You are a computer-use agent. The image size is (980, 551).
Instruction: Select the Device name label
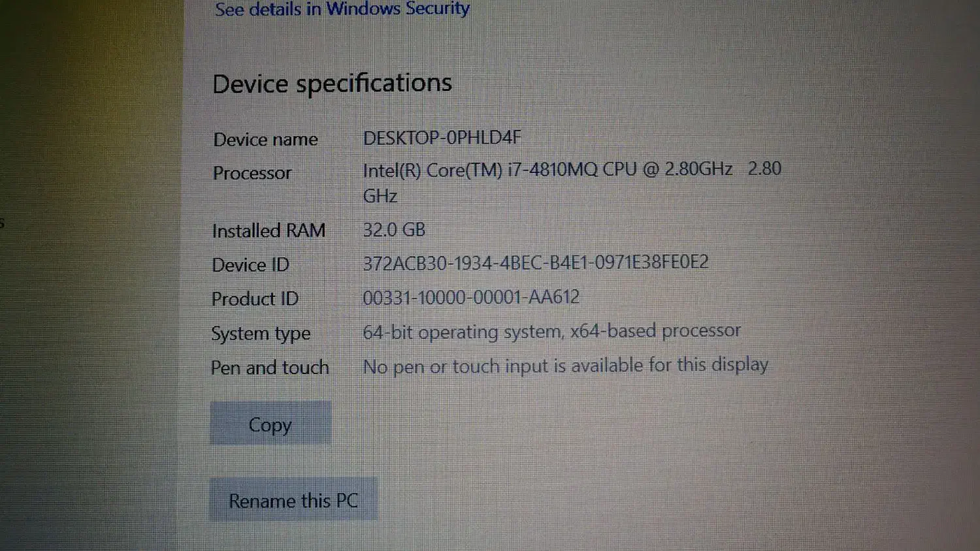point(265,139)
